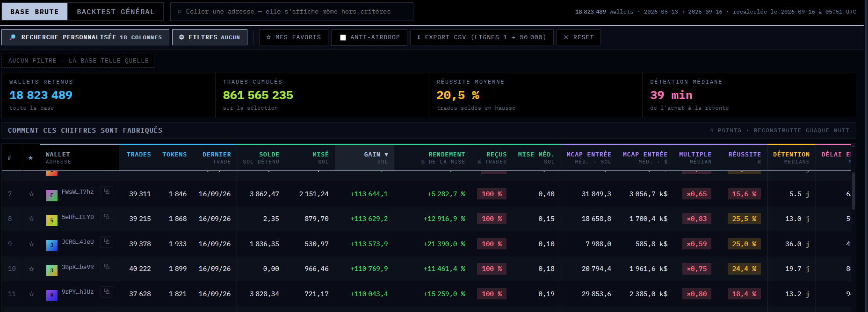This screenshot has width=868, height=312.
Task: Click wallet address FWsW…T7hz
Action: click(78, 192)
